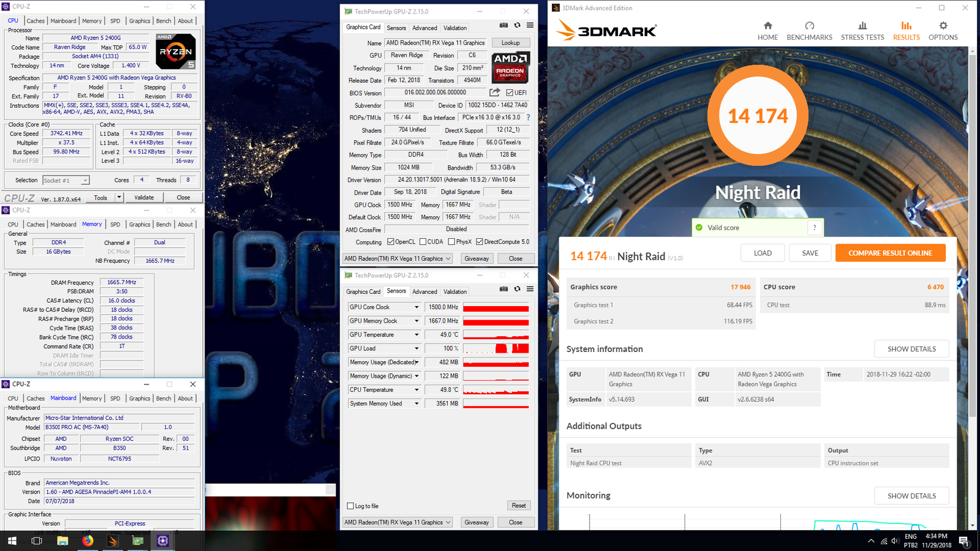Launch Firefox from the taskbar
This screenshot has width=980, height=551.
pyautogui.click(x=88, y=541)
